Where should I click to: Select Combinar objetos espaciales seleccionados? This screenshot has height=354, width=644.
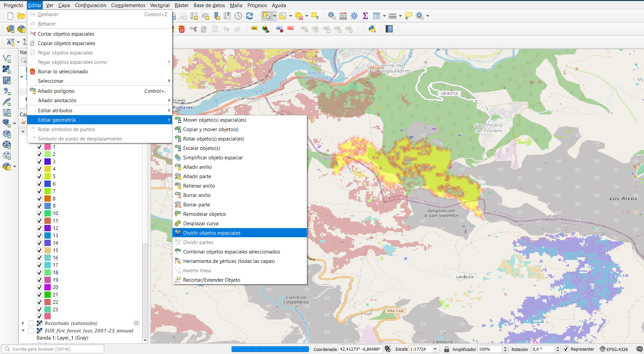(231, 252)
